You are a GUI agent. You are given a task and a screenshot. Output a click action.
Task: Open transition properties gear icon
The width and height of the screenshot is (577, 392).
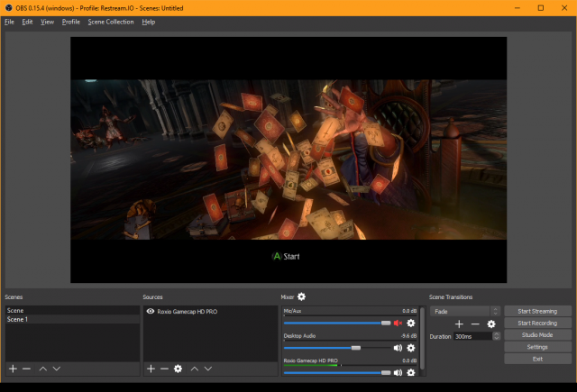[x=491, y=324]
